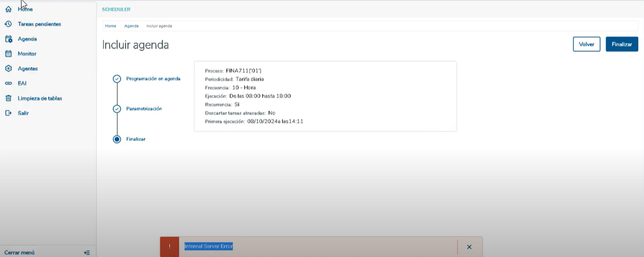
Task: Click the red error alert exclamation icon
Action: [x=170, y=247]
